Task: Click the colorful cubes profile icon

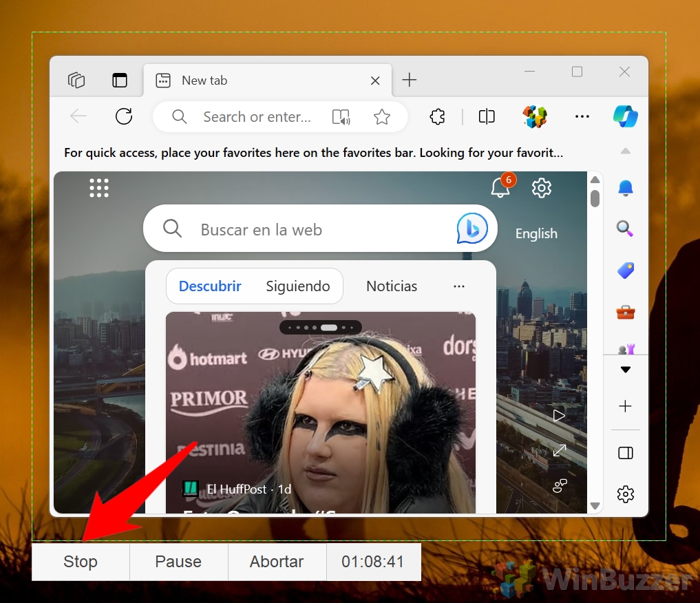Action: coord(535,117)
